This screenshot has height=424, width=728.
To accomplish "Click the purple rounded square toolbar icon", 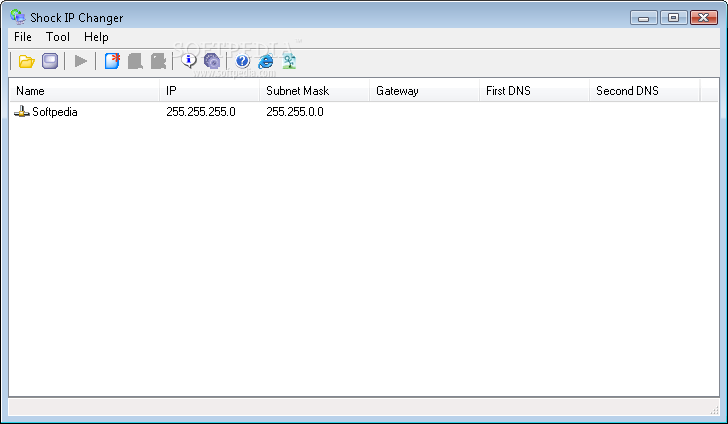I will [50, 61].
